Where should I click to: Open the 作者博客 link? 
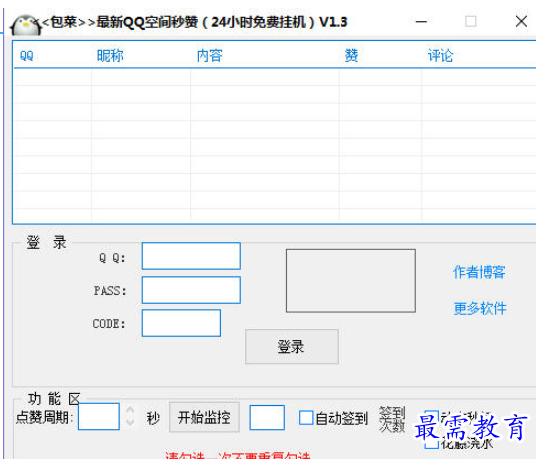coord(479,272)
